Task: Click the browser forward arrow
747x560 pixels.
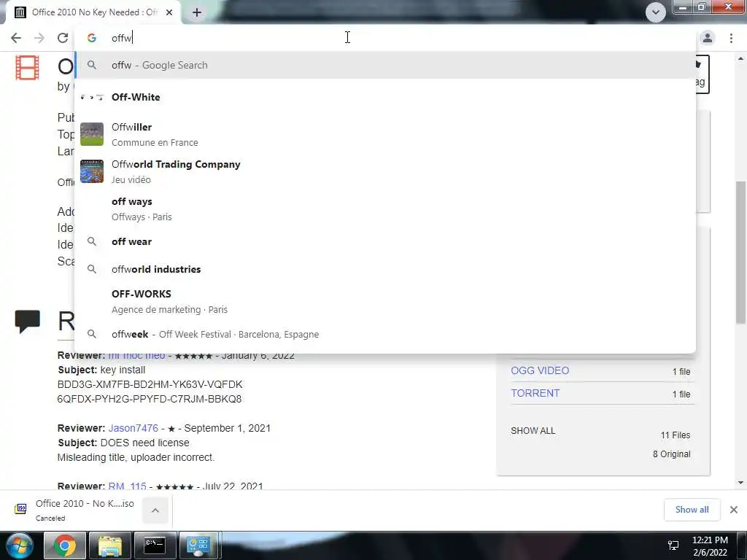Action: pos(39,38)
